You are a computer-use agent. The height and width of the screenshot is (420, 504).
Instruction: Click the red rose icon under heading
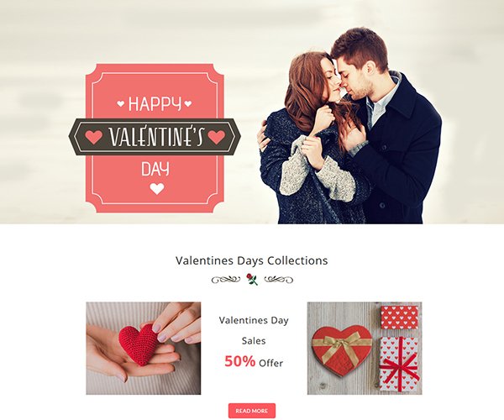[x=252, y=279]
